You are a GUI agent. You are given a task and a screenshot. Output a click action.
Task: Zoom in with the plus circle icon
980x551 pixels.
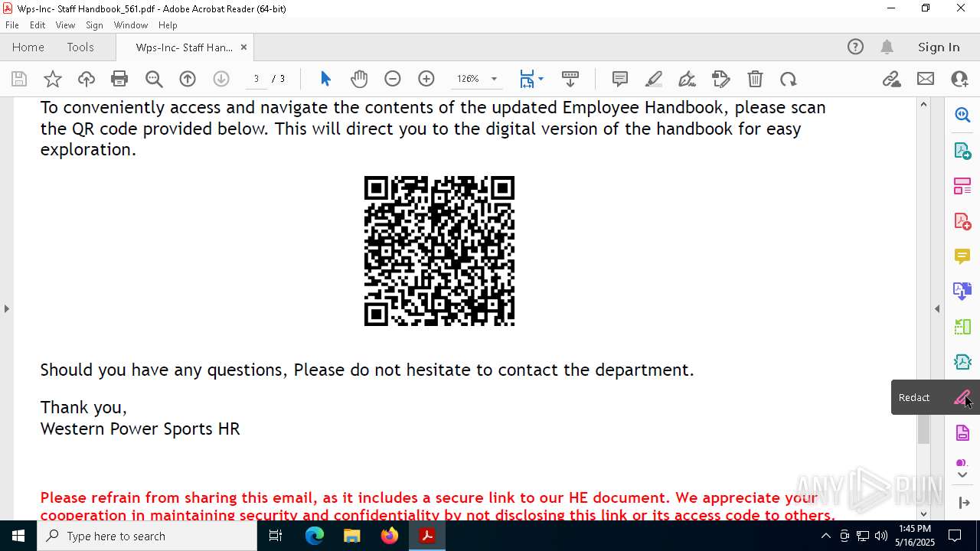[x=426, y=79]
